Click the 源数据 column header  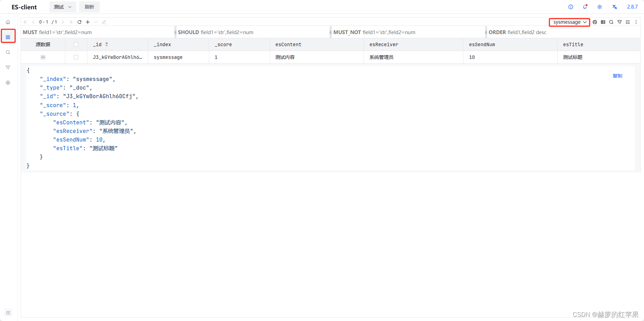tap(43, 44)
